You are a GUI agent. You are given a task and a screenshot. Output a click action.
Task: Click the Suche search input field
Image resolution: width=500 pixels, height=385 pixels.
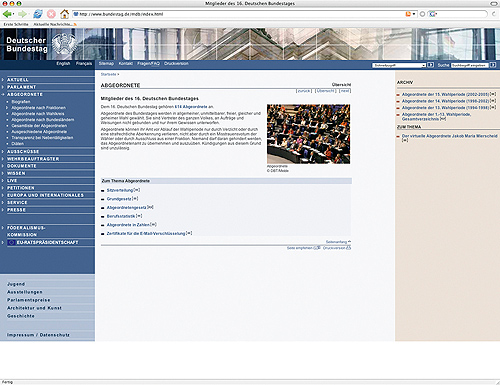(x=470, y=65)
